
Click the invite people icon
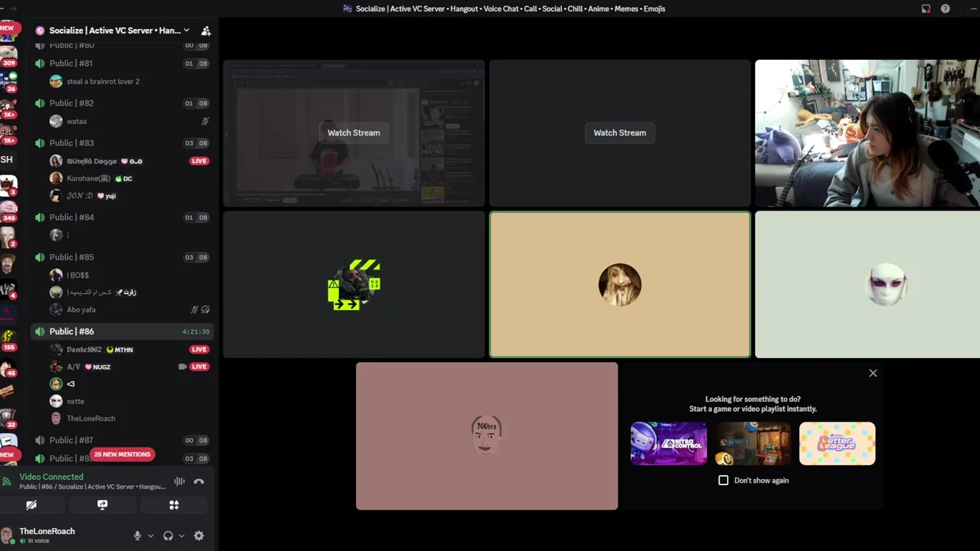[x=206, y=31]
